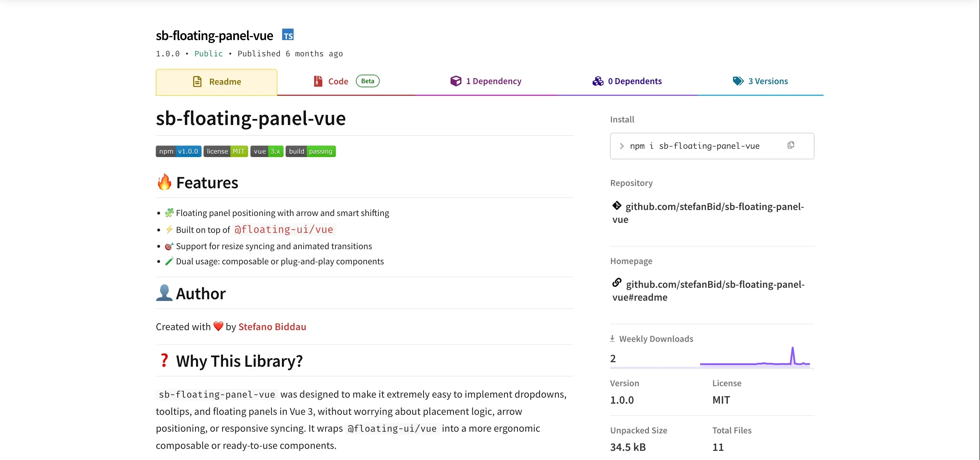Viewport: 980px width, 460px height.
Task: Click the Versions tags icon
Action: point(738,81)
